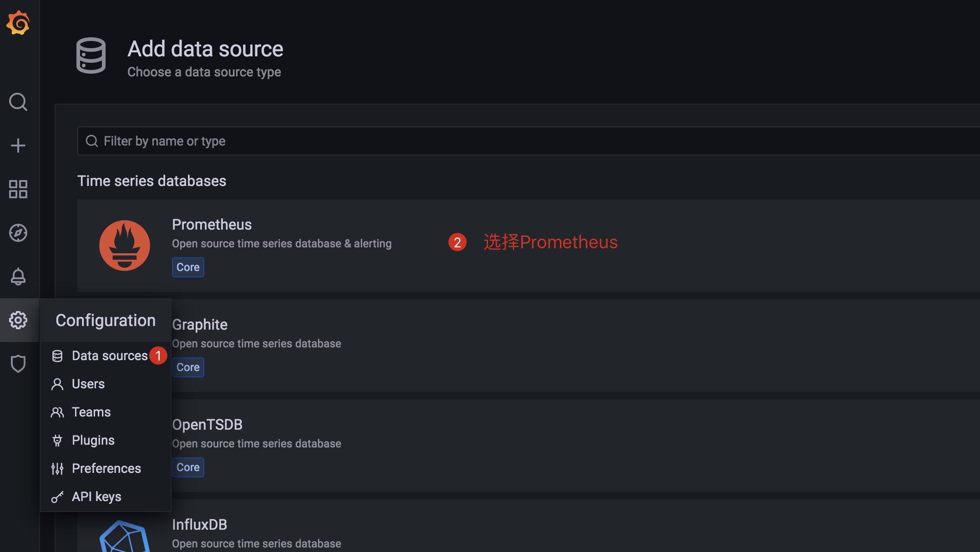Click the Users person icon in menu
This screenshot has width=980, height=552.
[x=57, y=384]
